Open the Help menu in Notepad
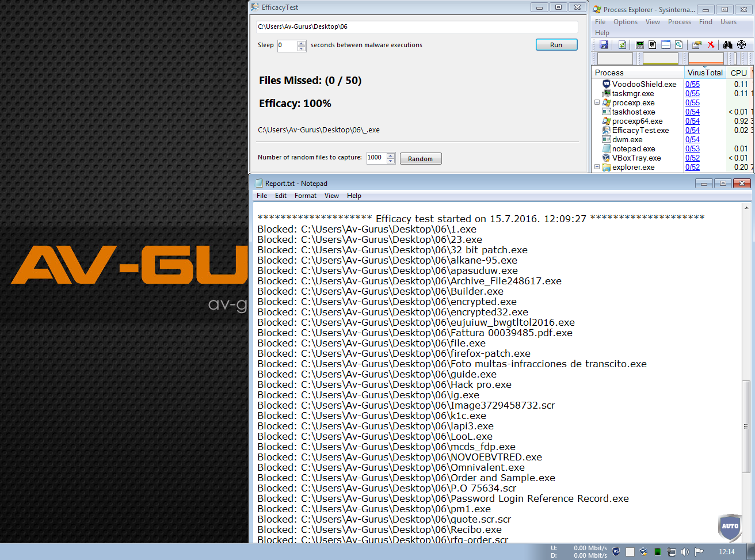The width and height of the screenshot is (755, 560). click(x=354, y=196)
